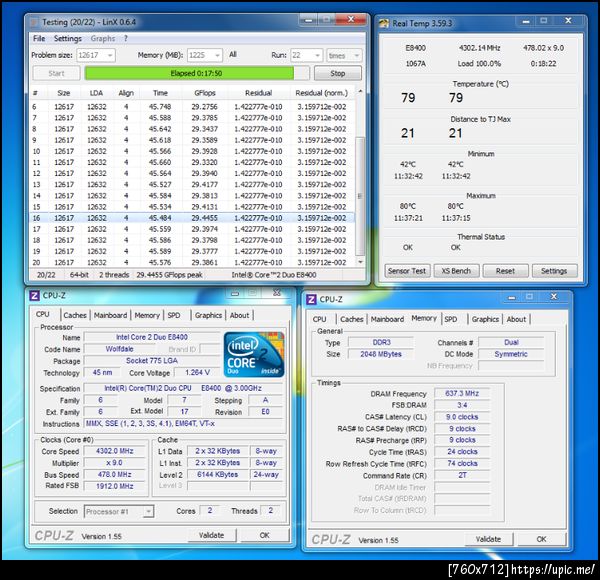Image resolution: width=600 pixels, height=580 pixels.
Task: Switch to Memory tab in left CPU-Z
Action: coord(147,315)
